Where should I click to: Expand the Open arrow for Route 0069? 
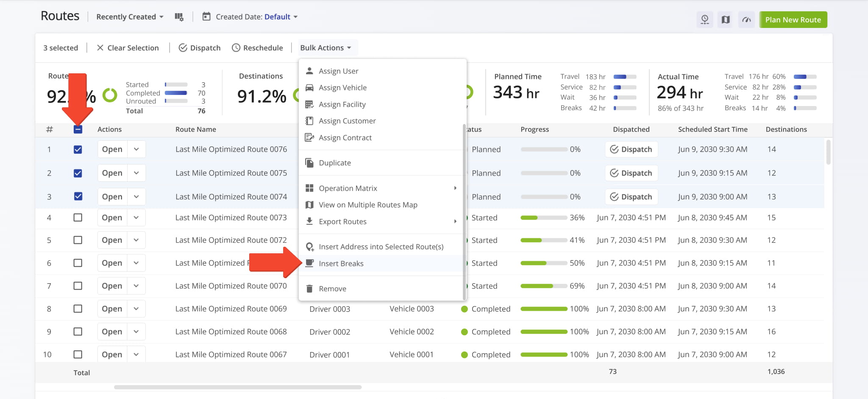(136, 309)
